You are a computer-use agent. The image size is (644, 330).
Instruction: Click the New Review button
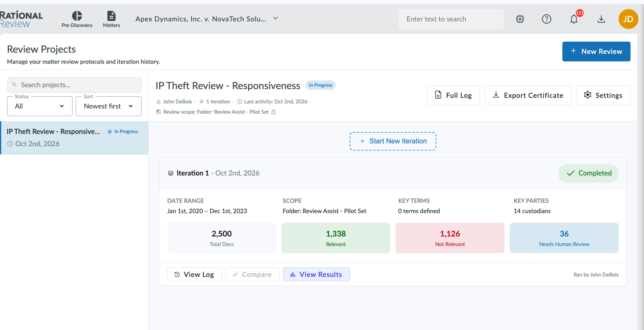596,52
